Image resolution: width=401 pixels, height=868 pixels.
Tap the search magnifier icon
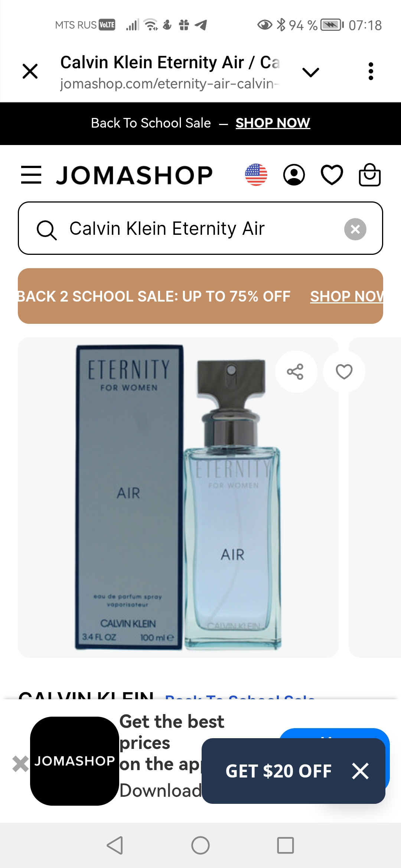click(x=47, y=230)
